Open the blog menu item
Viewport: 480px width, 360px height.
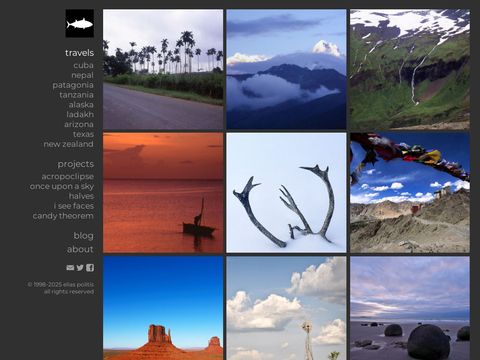84,236
